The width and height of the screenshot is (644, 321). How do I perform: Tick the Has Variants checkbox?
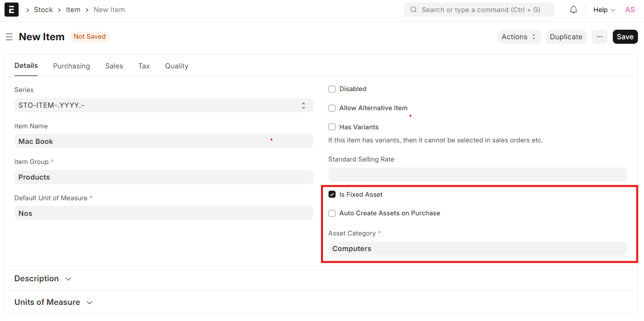pos(332,127)
